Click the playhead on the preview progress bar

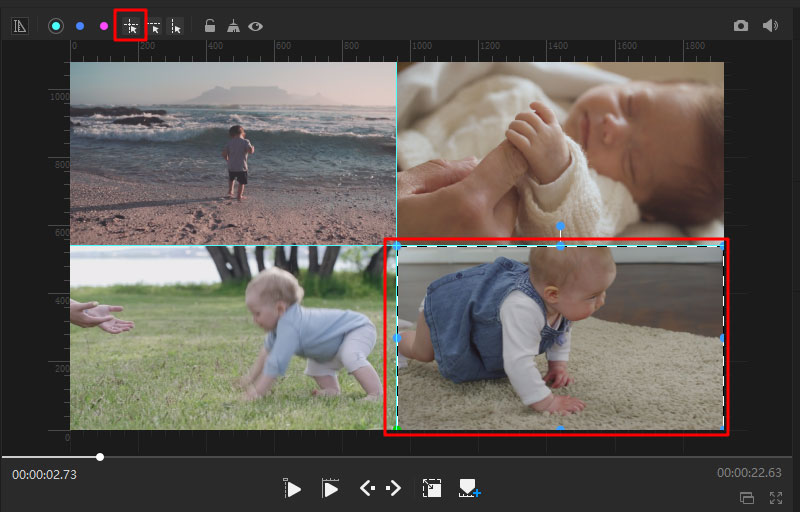pyautogui.click(x=100, y=457)
